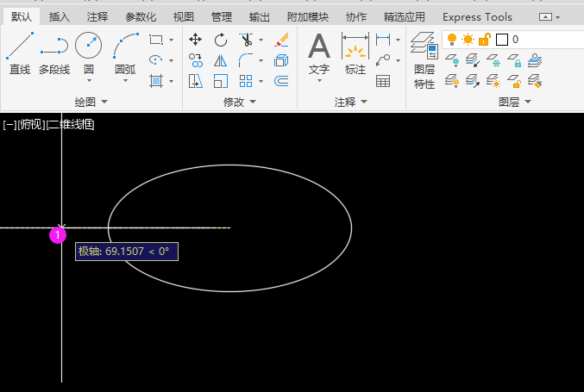The height and width of the screenshot is (392, 584).
Task: Click the Layer Unisolate tool icon
Action: (473, 81)
